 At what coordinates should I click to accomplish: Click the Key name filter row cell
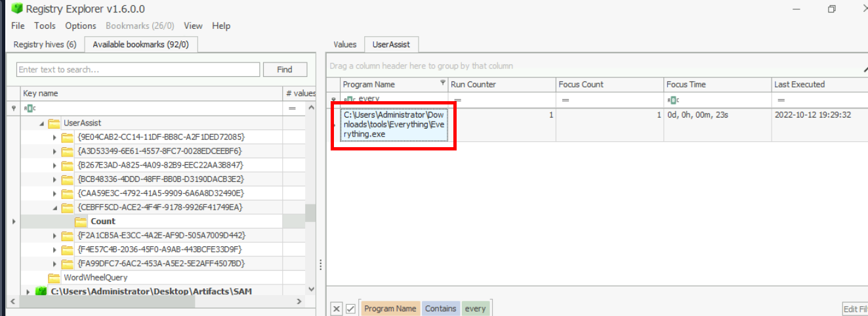point(152,108)
